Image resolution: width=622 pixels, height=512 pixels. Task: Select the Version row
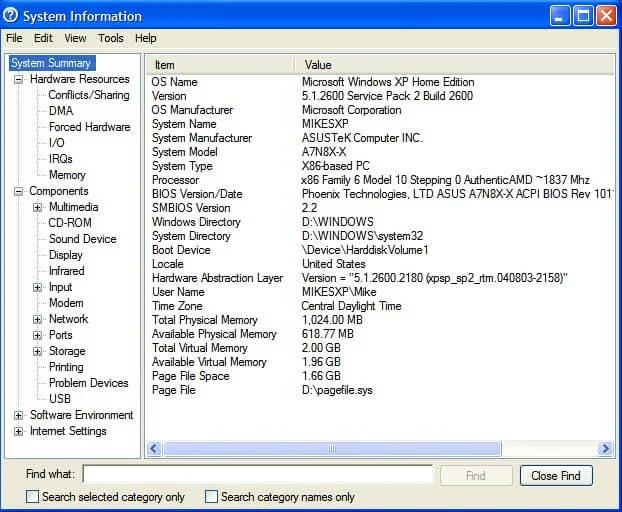coord(380,96)
